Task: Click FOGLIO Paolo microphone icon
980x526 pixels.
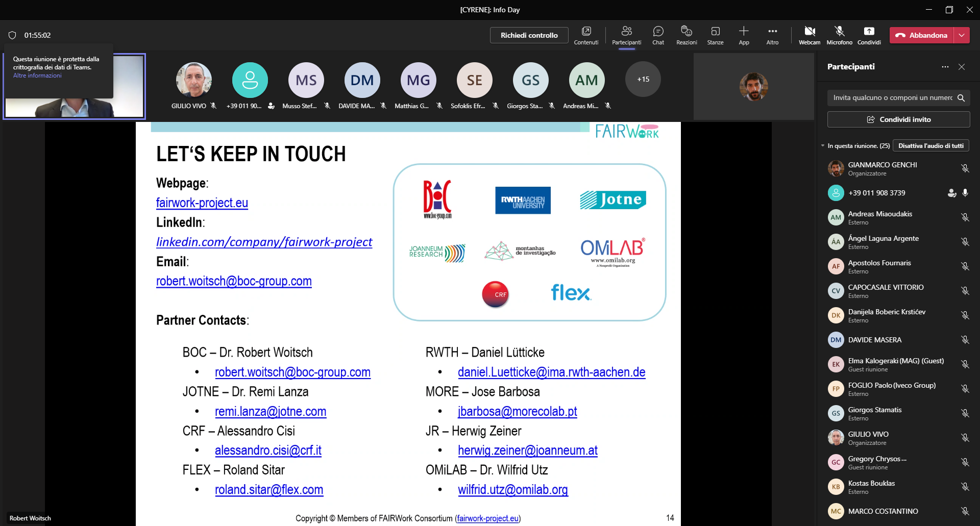Action: point(965,389)
